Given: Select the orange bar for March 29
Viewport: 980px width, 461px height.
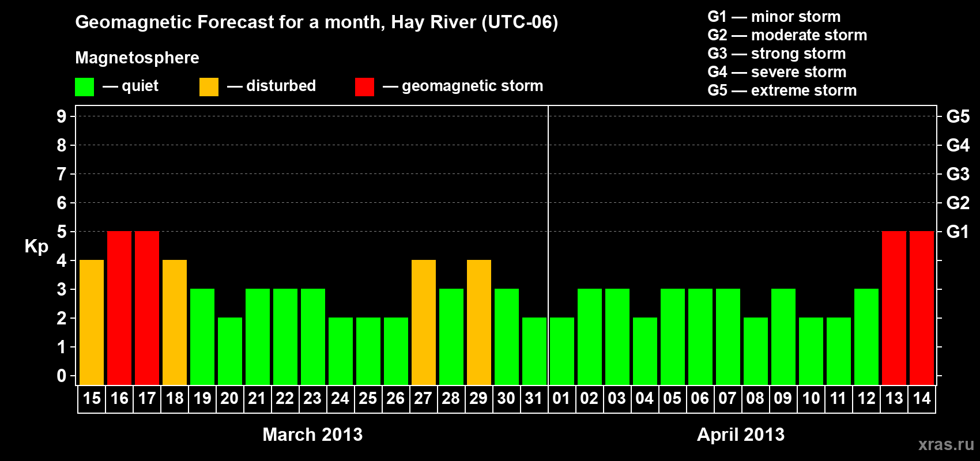Looking at the screenshot, I should (x=479, y=322).
